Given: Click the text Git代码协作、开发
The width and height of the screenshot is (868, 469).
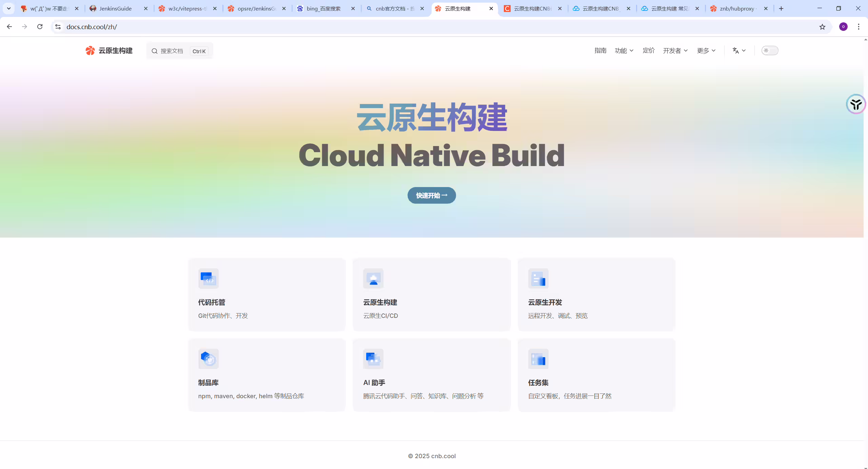Looking at the screenshot, I should click(x=223, y=316).
